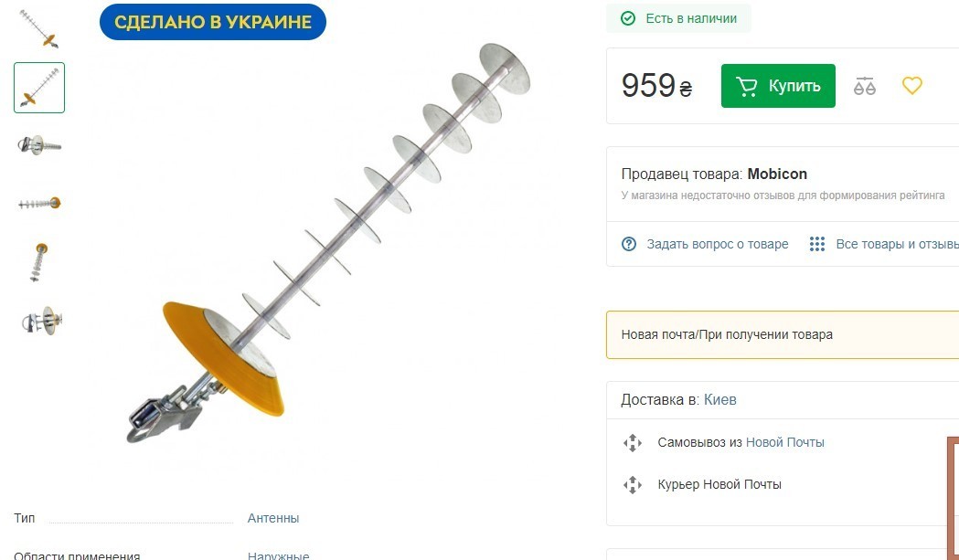The image size is (959, 560).
Task: Select sixth thumbnail with bracket closeup
Action: coord(39,321)
